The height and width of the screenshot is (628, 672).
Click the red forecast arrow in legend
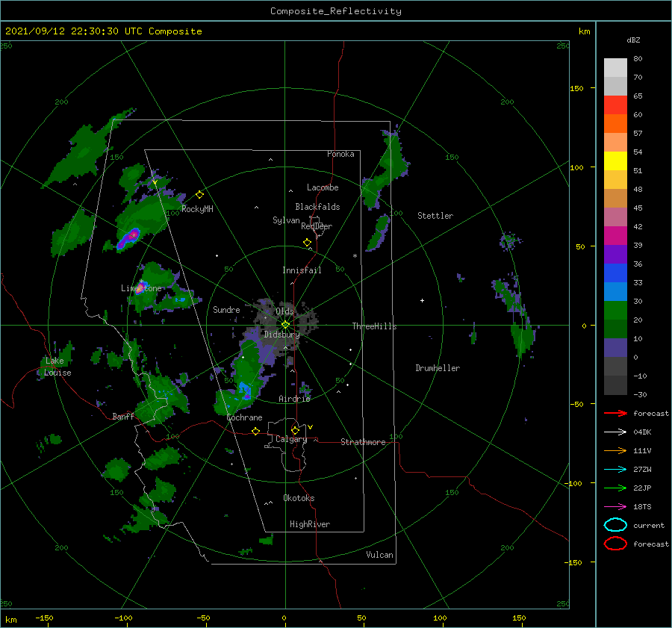615,413
